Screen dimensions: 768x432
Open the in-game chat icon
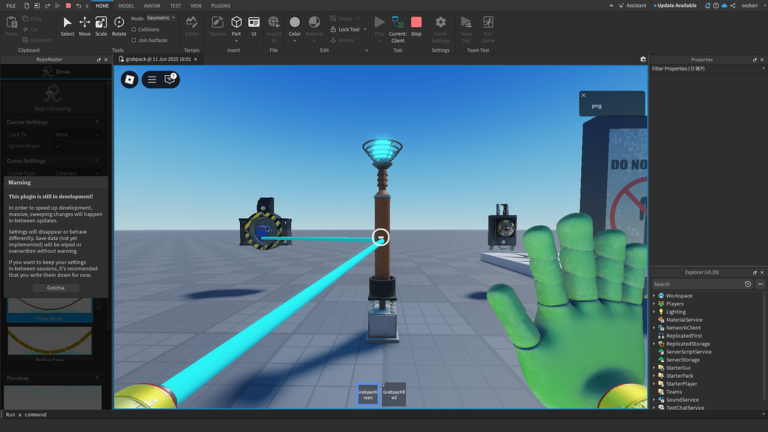tap(170, 79)
